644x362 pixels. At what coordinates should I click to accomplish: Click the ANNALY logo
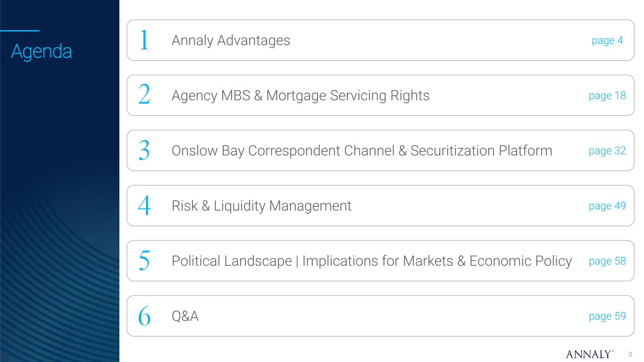click(x=589, y=354)
